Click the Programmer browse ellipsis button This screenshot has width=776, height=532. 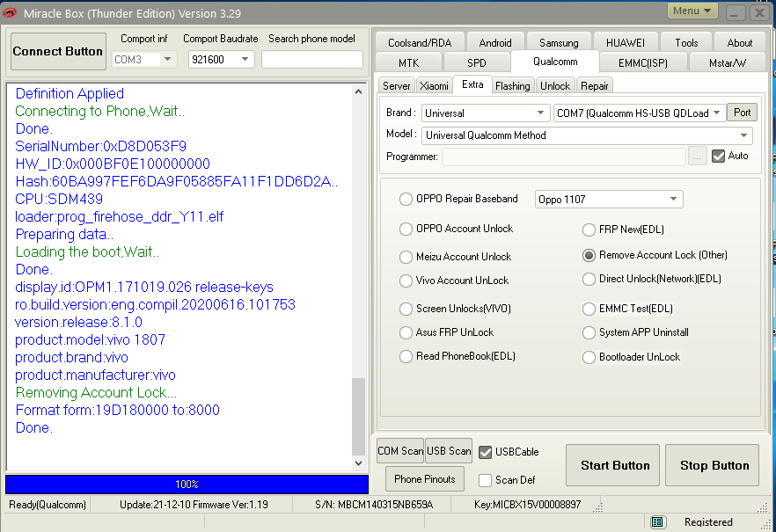point(698,157)
